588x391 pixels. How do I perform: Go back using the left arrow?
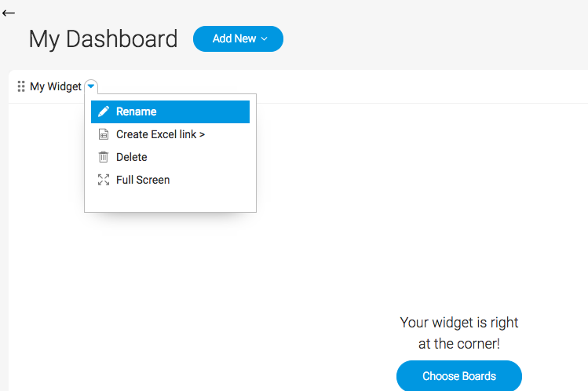pos(9,13)
